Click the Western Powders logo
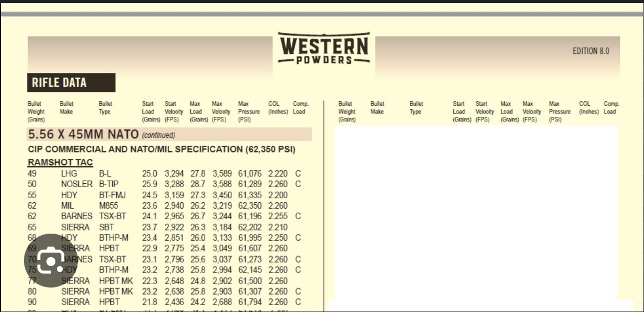644x312 pixels. click(323, 49)
